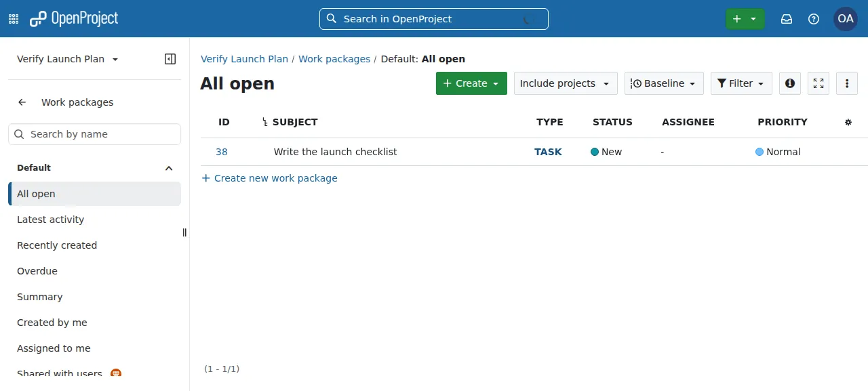
Task: Open the OA user avatar menu
Action: (846, 19)
